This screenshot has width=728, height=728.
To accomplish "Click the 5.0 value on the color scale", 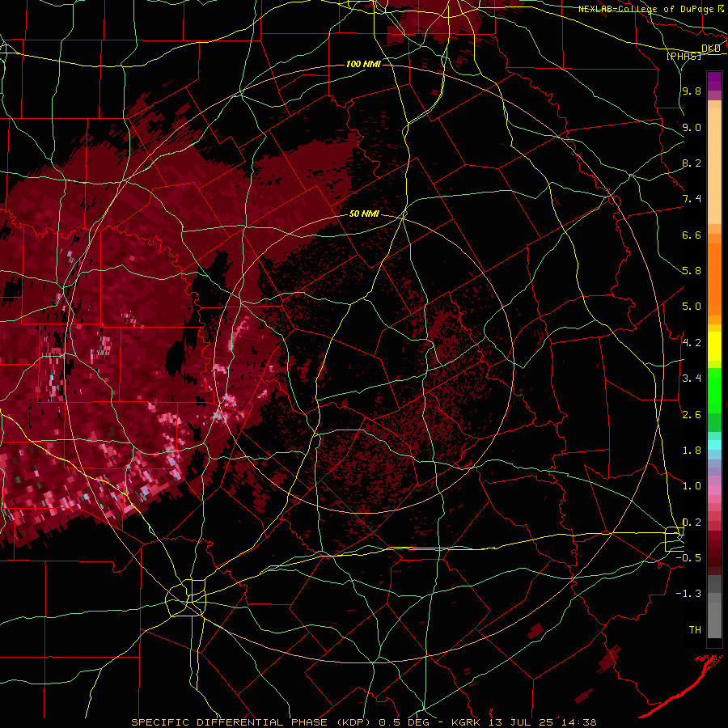I will point(692,307).
